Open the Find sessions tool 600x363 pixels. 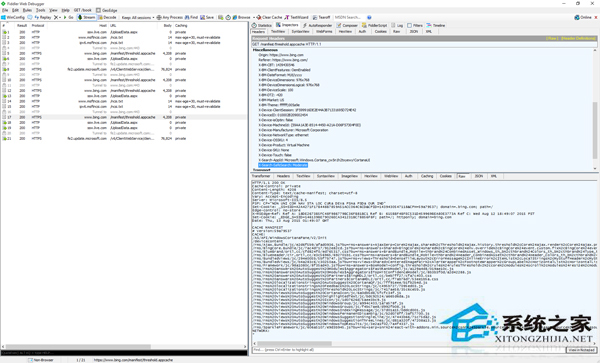[x=191, y=17]
